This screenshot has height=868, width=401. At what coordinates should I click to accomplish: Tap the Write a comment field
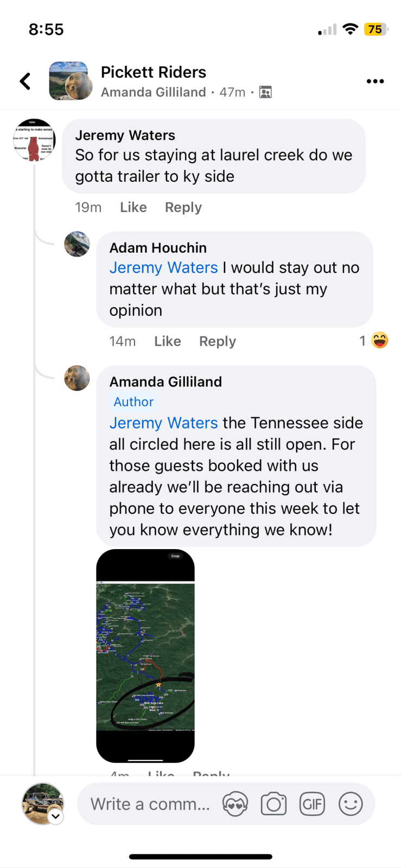[150, 804]
